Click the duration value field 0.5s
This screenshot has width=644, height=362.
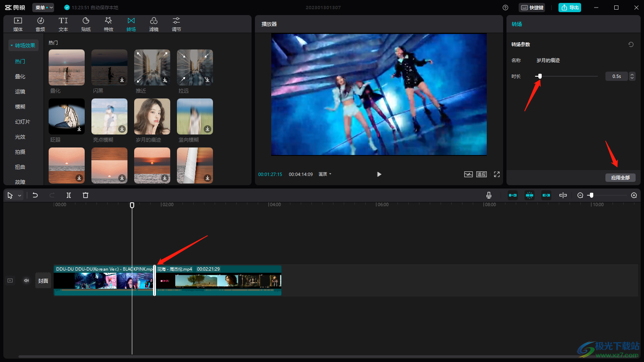click(x=617, y=76)
